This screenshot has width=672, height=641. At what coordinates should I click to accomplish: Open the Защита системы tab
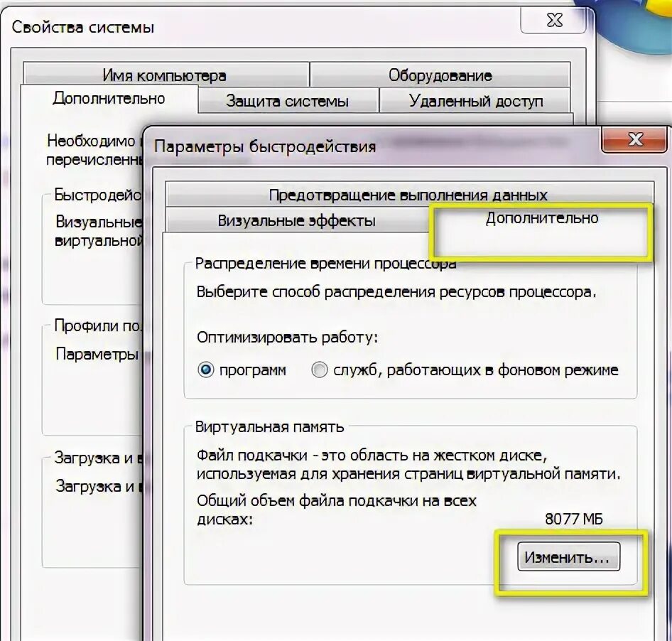288,101
